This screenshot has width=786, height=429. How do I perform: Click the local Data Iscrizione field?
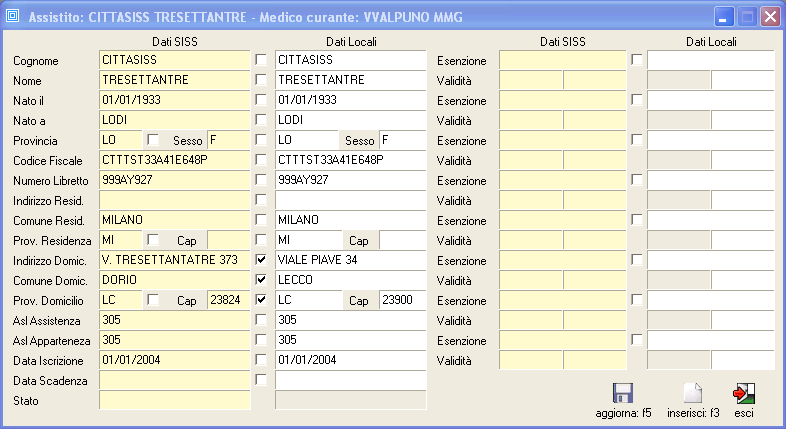350,360
